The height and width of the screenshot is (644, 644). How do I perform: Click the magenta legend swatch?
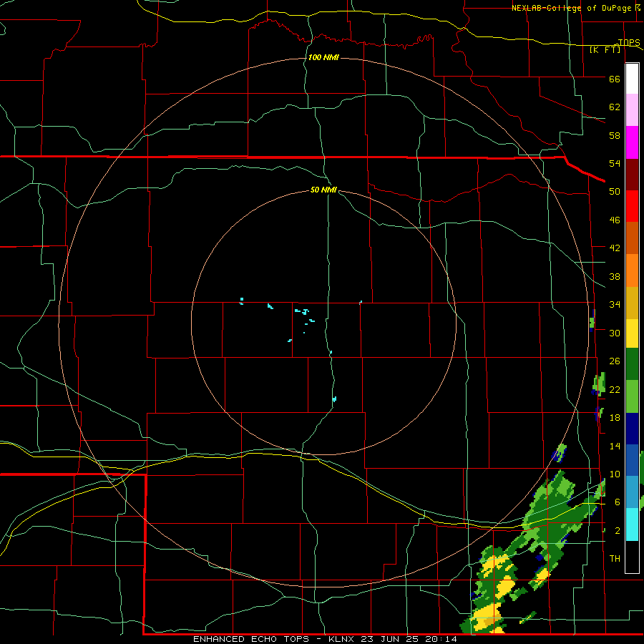click(x=632, y=142)
